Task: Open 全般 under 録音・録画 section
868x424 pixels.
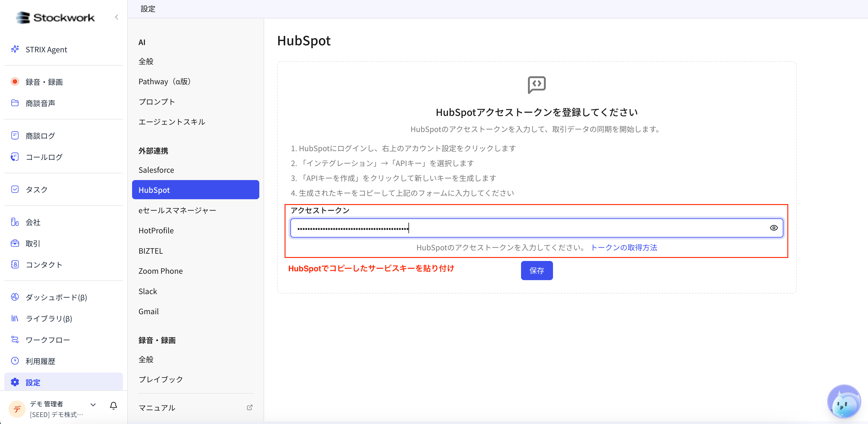Action: tap(146, 359)
